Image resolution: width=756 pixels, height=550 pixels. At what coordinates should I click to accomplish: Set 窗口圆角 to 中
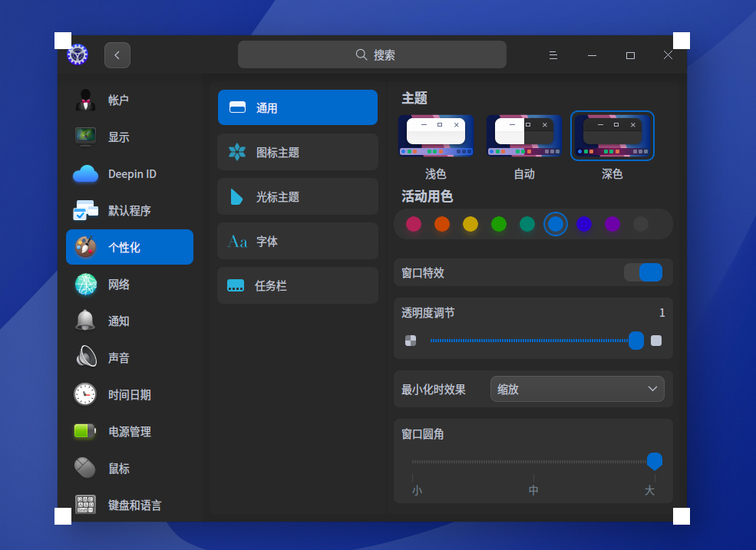(533, 490)
